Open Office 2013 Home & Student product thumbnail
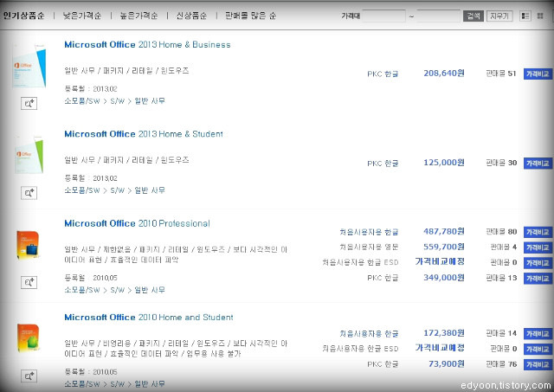This screenshot has height=392, width=554. (29, 156)
